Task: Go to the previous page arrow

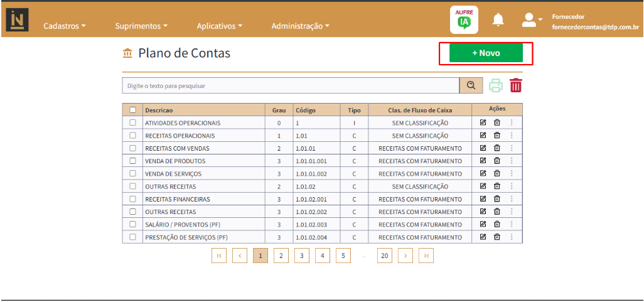Action: coord(239,256)
